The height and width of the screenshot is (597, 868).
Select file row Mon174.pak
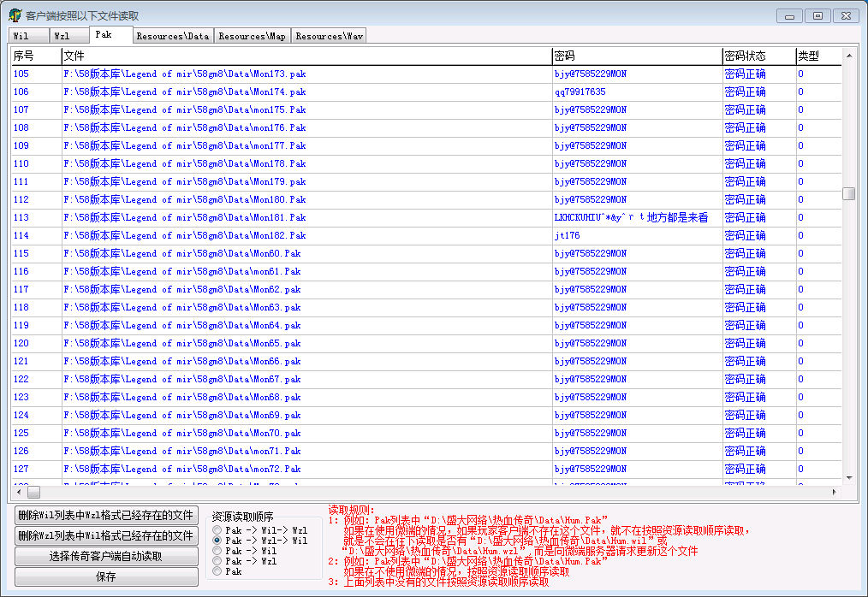coord(426,92)
